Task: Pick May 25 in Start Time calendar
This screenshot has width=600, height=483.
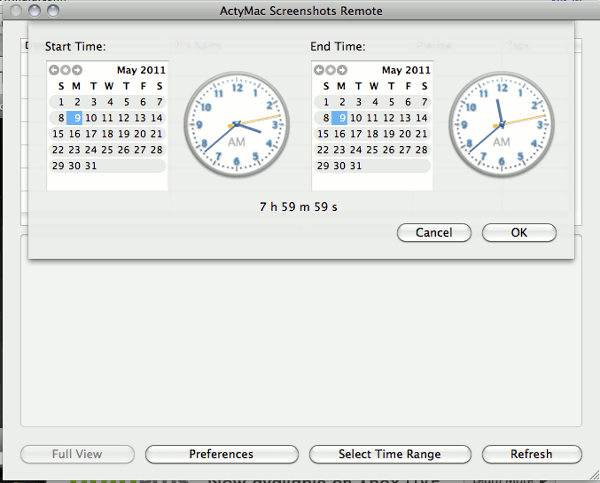Action: point(107,150)
